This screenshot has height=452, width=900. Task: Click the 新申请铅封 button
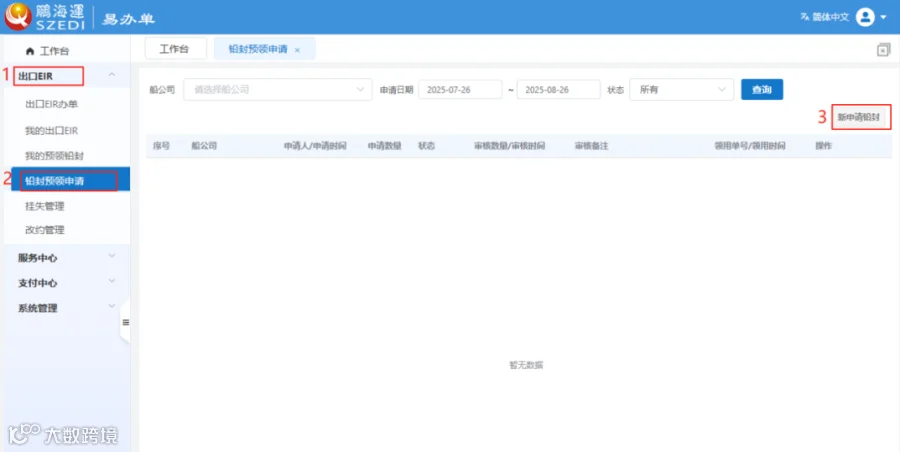point(858,117)
